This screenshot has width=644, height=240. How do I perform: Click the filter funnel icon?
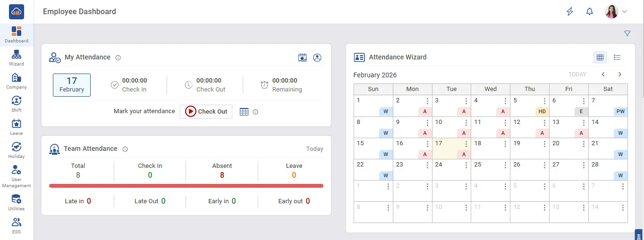click(627, 33)
